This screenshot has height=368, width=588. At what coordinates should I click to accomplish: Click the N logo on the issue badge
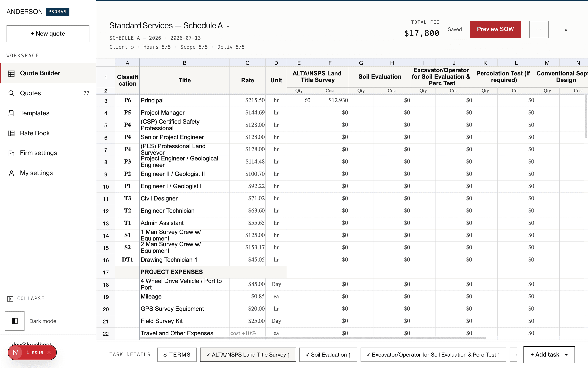click(15, 352)
